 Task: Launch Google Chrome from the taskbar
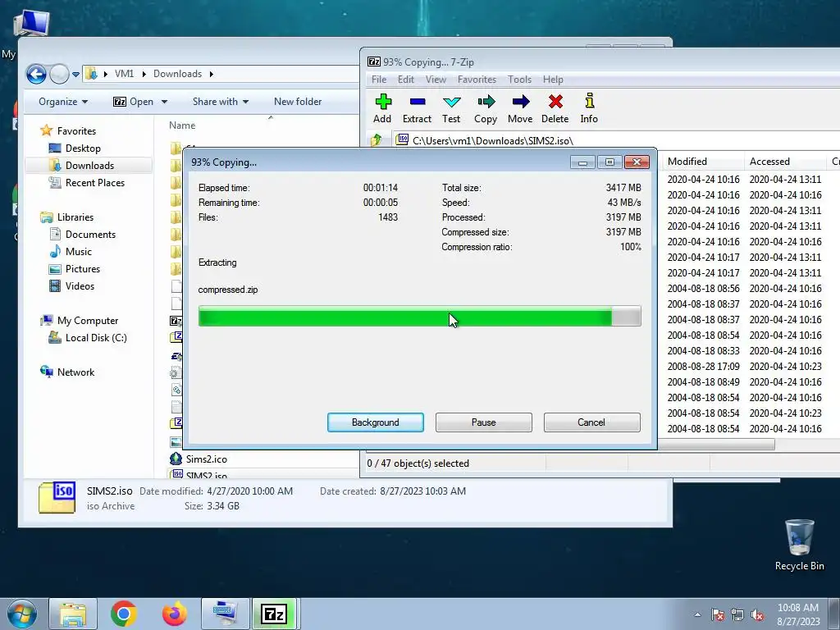tap(124, 614)
